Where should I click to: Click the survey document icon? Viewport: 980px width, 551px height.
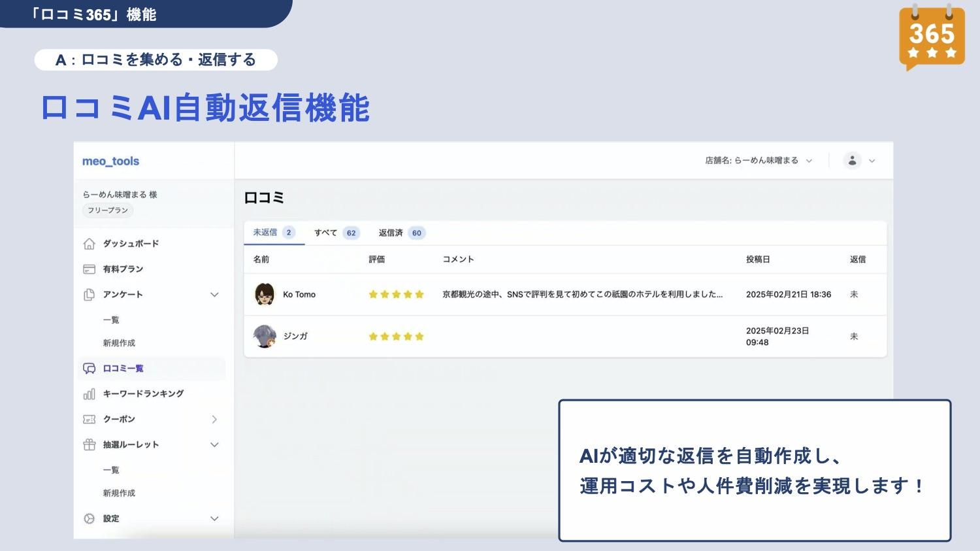(x=90, y=295)
